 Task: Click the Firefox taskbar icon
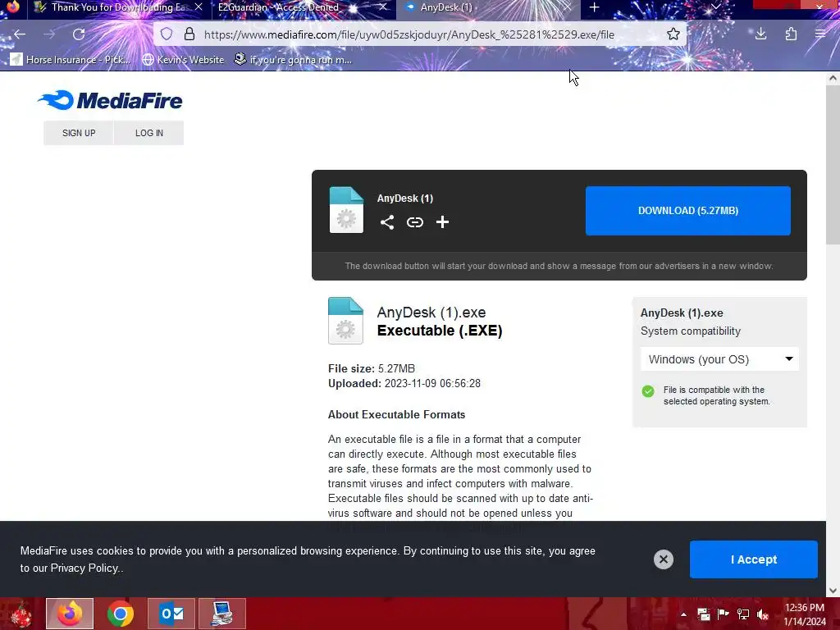(70, 614)
